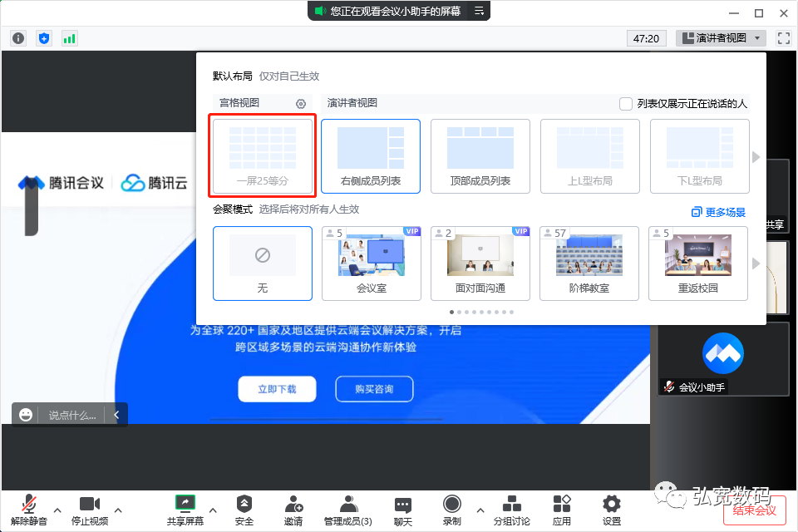Start recording with the 录制 icon

coord(451,508)
